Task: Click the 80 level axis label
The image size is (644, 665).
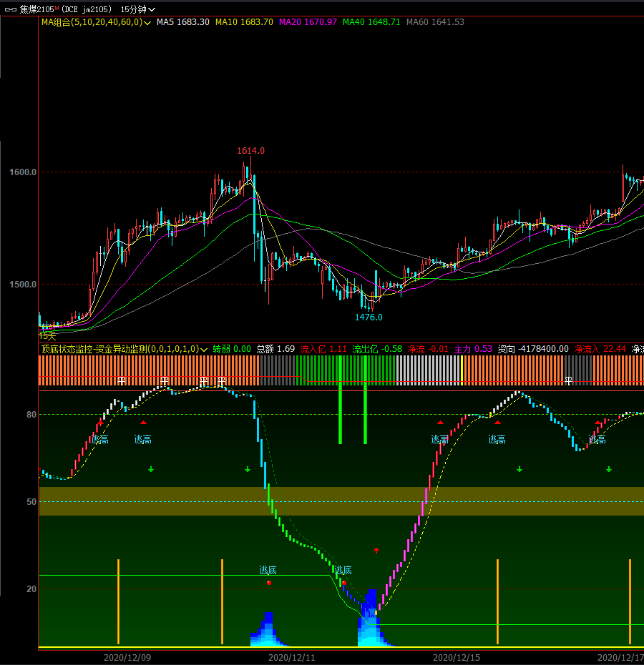Action: (31, 415)
